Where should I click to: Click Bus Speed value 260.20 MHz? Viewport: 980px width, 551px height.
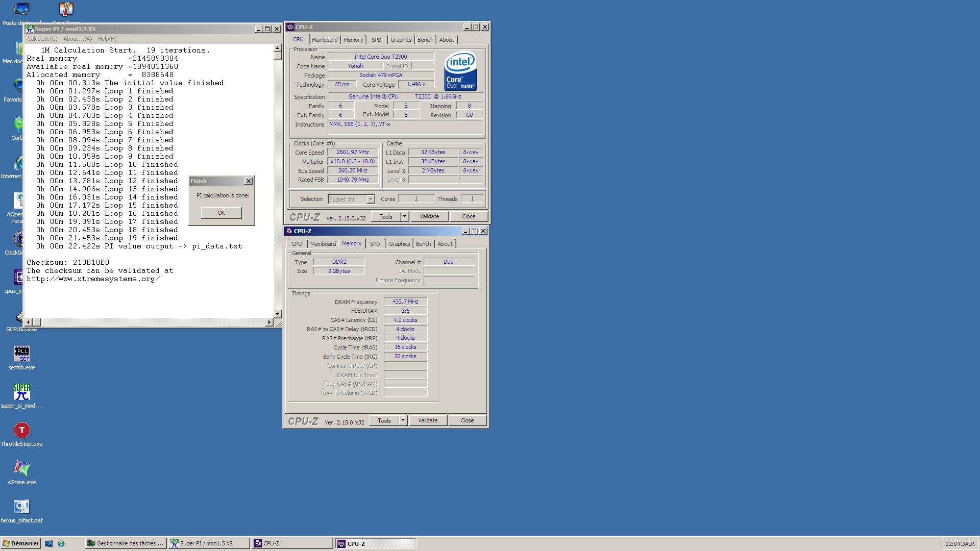tap(353, 171)
